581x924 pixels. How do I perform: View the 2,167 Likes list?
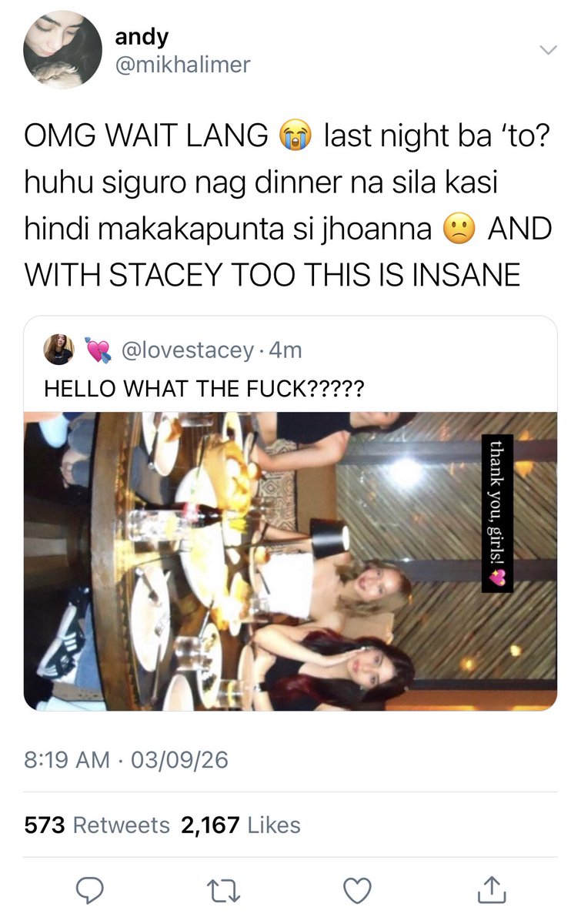pos(240,825)
